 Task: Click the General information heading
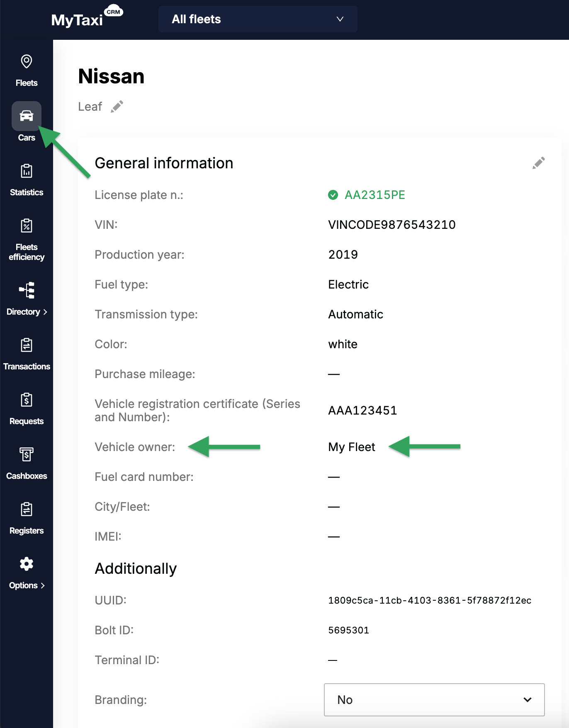click(x=164, y=163)
